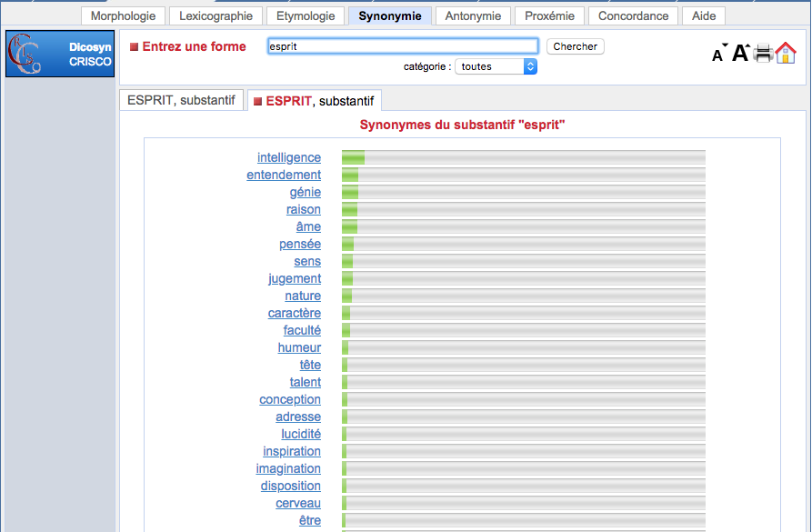Open the raison synonym link
The image size is (812, 532).
coord(304,209)
